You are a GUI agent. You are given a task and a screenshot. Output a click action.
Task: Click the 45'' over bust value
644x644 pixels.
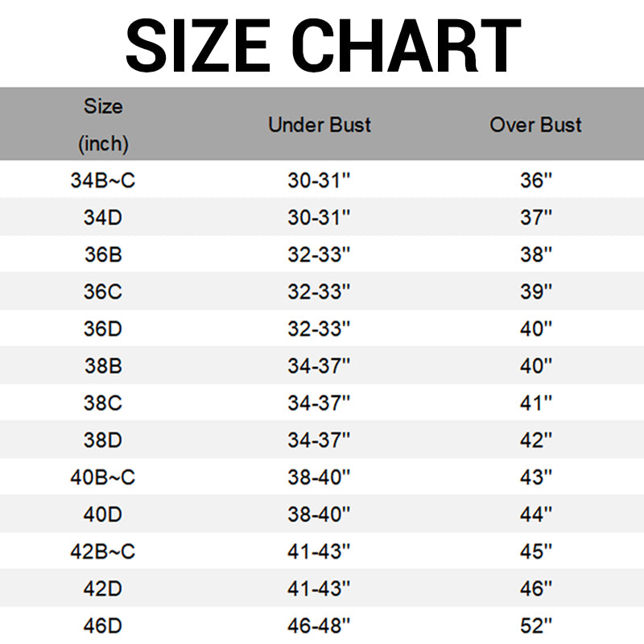point(535,551)
